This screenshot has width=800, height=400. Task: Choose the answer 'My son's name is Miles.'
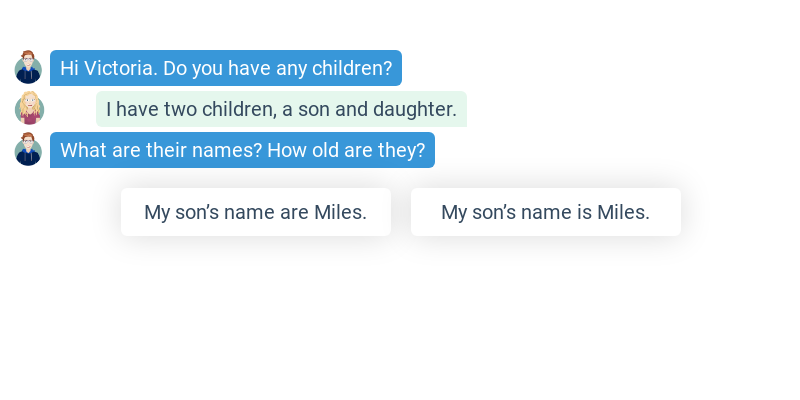(x=545, y=212)
